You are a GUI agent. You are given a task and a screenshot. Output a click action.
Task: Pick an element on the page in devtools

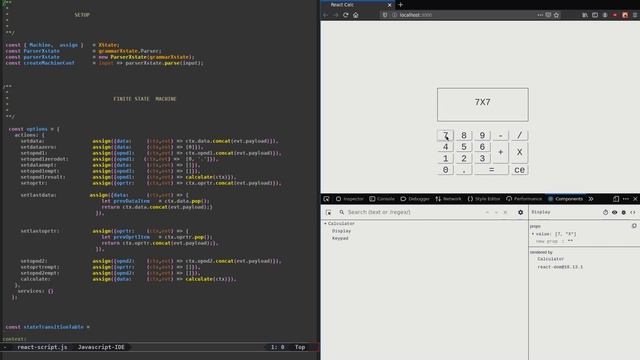(327, 199)
